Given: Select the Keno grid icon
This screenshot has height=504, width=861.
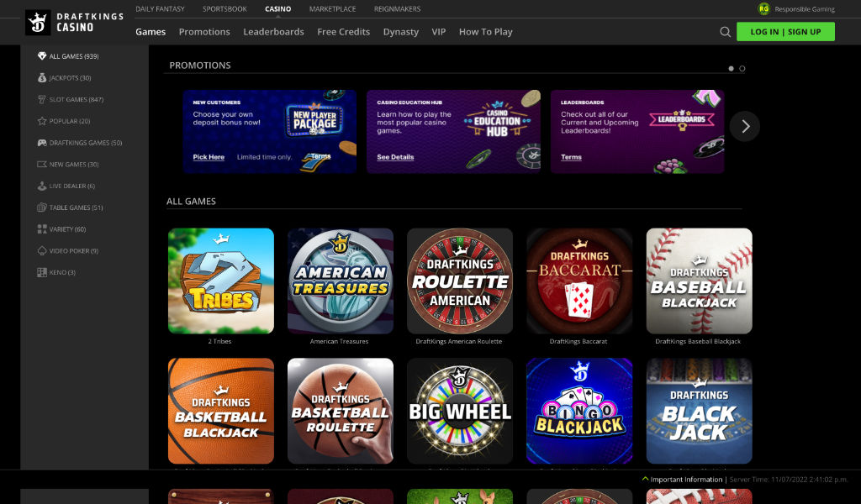Looking at the screenshot, I should (x=42, y=272).
